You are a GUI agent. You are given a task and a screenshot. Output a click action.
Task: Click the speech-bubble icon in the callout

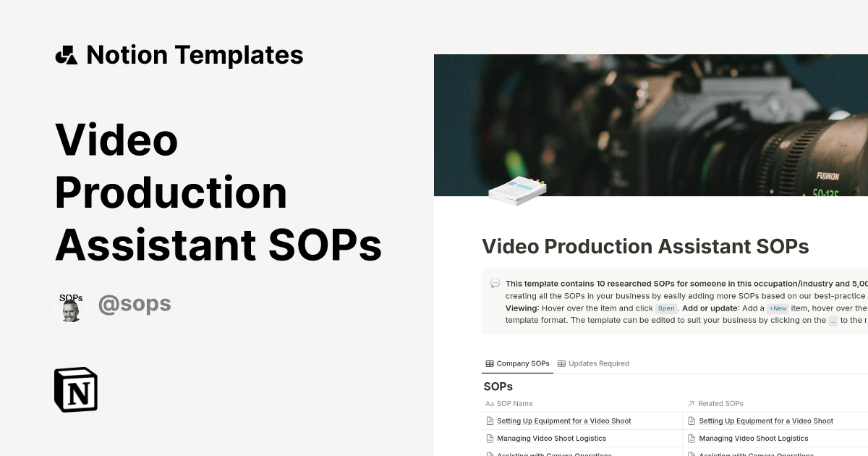pyautogui.click(x=494, y=283)
